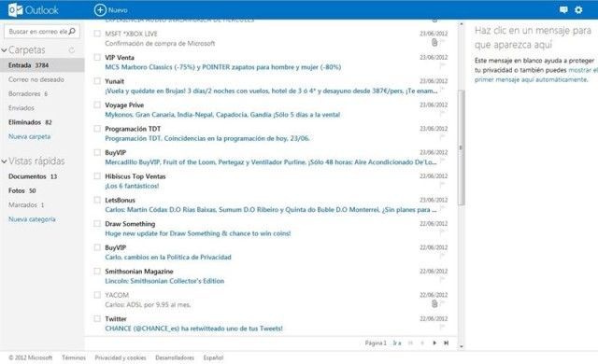
Task: Open the Eliminados folder
Action: (x=30, y=122)
